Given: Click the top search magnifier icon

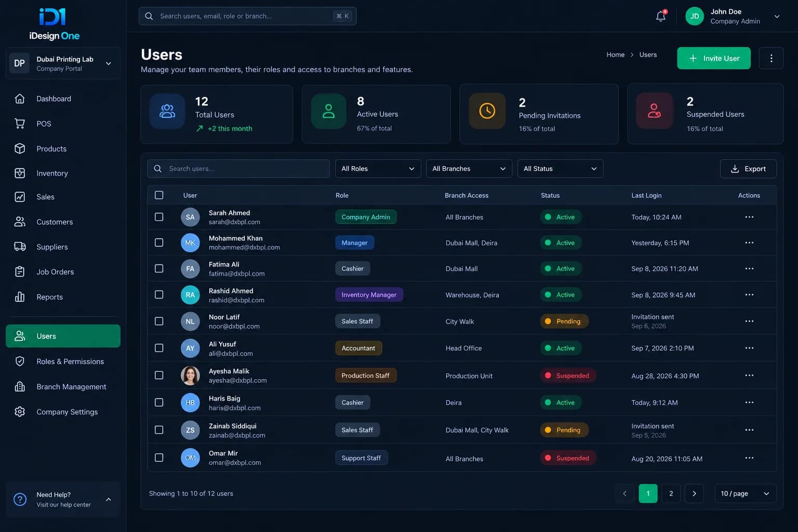Looking at the screenshot, I should pos(149,16).
